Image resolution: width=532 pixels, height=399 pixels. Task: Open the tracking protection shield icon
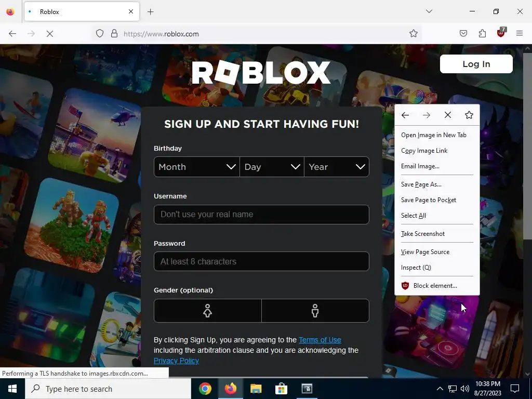[x=99, y=34]
